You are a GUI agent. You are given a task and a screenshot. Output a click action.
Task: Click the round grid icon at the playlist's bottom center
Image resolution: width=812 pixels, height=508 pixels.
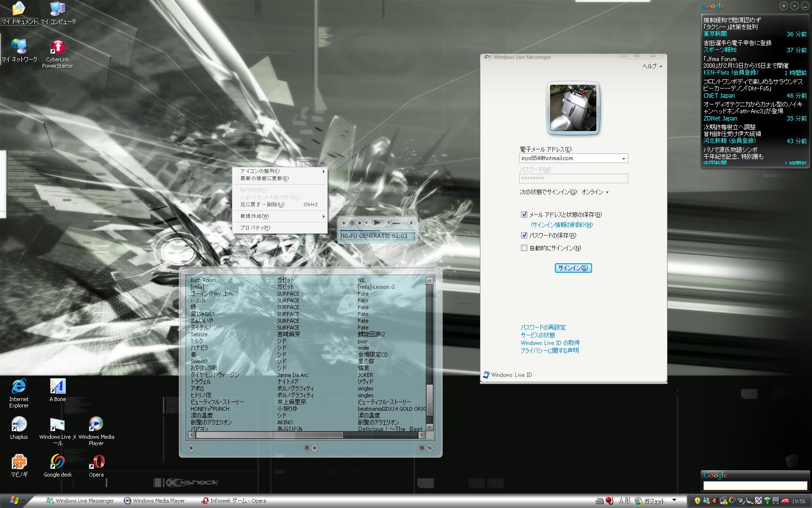tap(315, 448)
